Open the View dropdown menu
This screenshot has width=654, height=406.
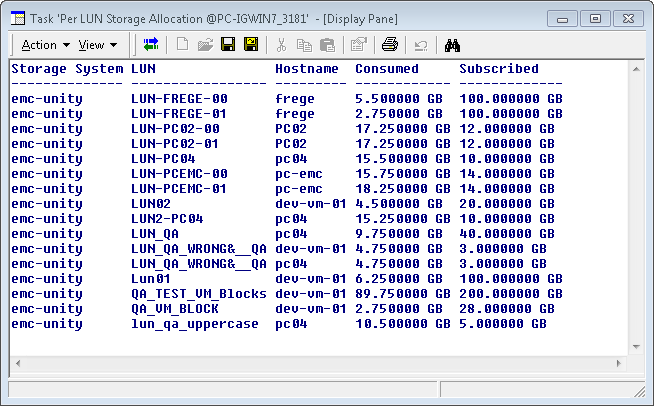(x=98, y=45)
